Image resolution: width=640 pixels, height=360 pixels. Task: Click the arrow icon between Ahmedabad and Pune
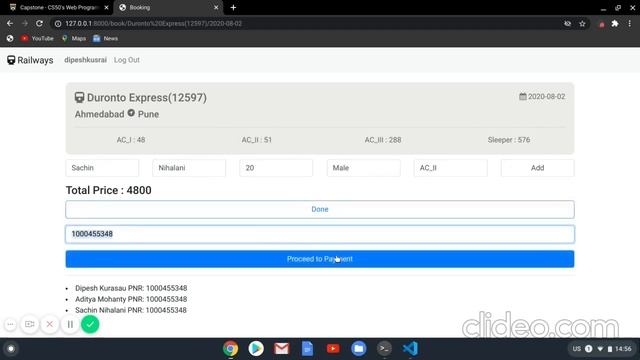pos(131,113)
